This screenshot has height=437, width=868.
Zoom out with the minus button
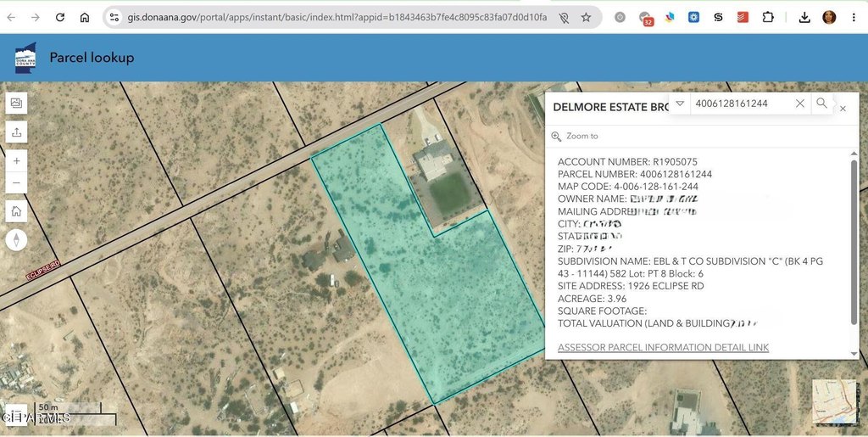[x=17, y=182]
